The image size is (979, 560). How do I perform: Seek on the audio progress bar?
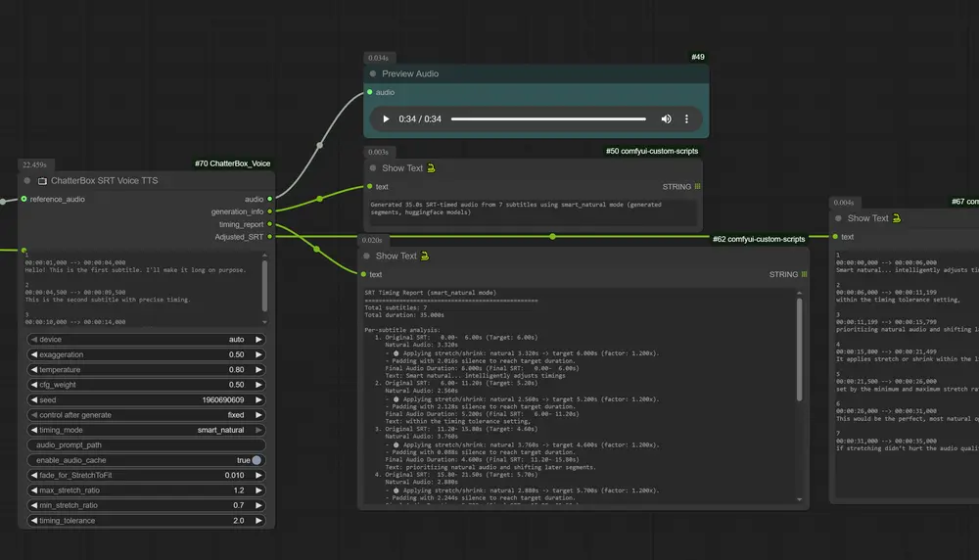(x=548, y=119)
